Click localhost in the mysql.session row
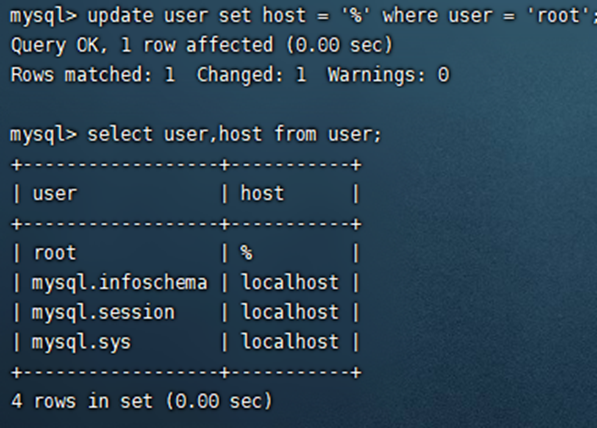 (x=289, y=312)
